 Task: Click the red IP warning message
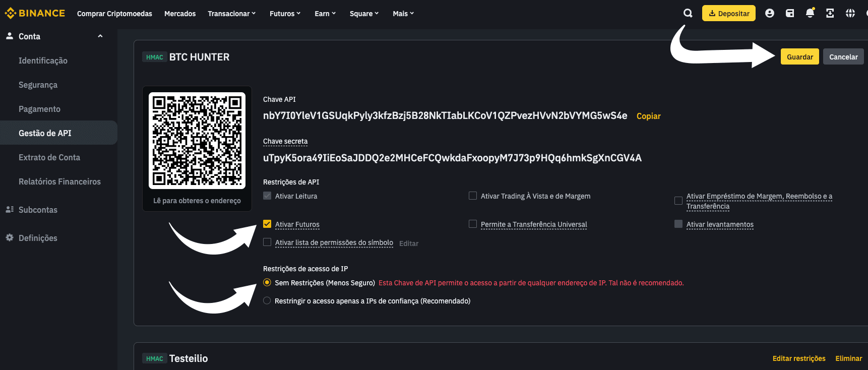point(531,283)
